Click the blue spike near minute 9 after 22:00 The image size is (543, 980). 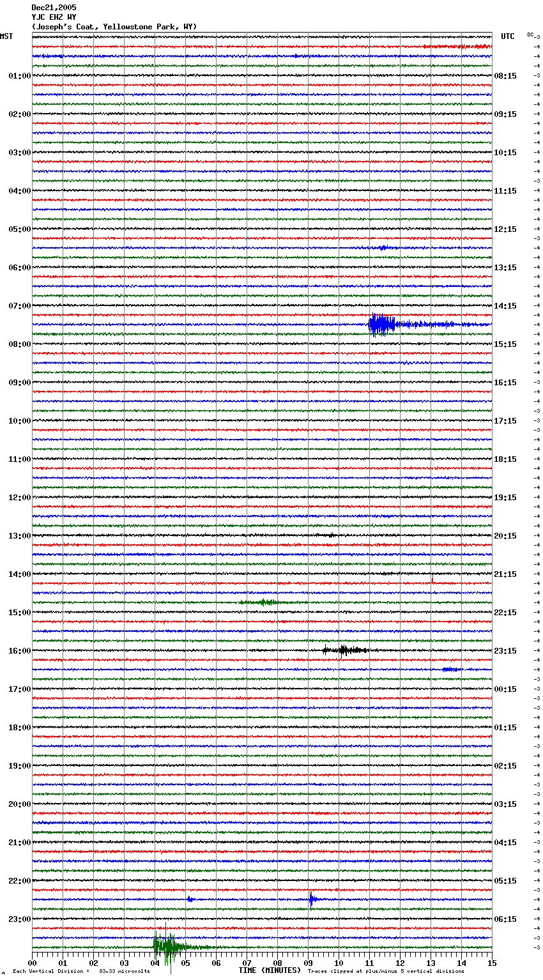click(x=312, y=899)
